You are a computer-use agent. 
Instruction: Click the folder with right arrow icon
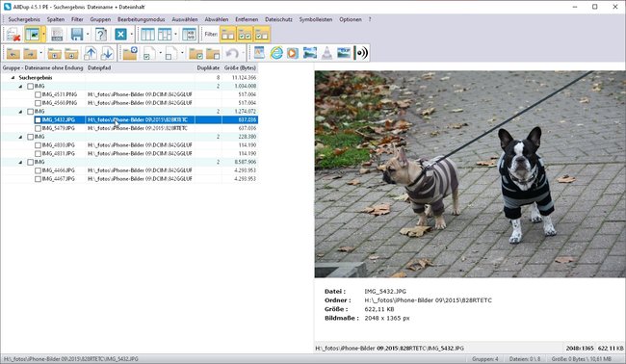click(31, 53)
